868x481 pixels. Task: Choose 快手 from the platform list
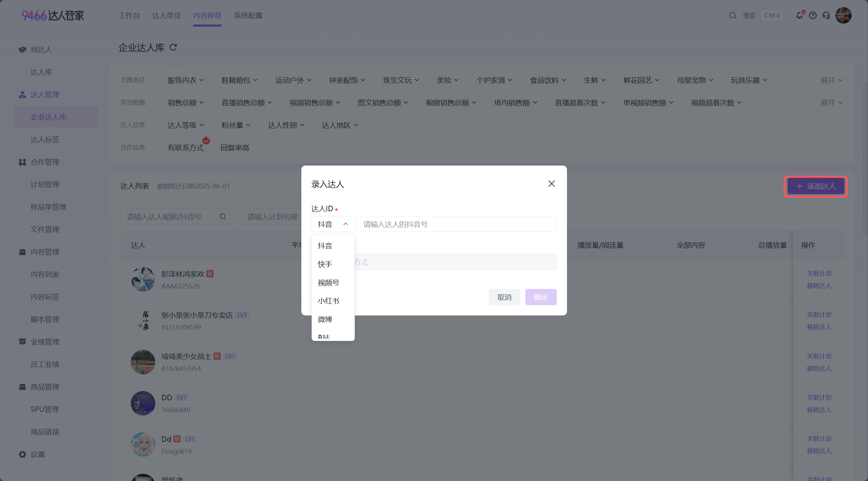tap(333, 264)
